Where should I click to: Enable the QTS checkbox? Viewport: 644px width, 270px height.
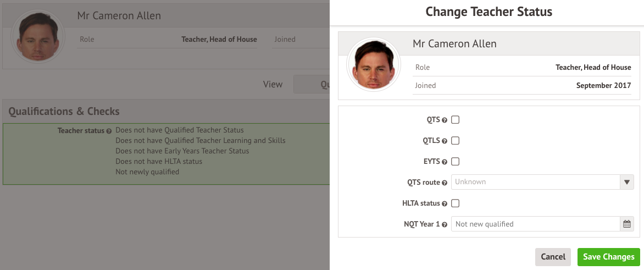455,120
